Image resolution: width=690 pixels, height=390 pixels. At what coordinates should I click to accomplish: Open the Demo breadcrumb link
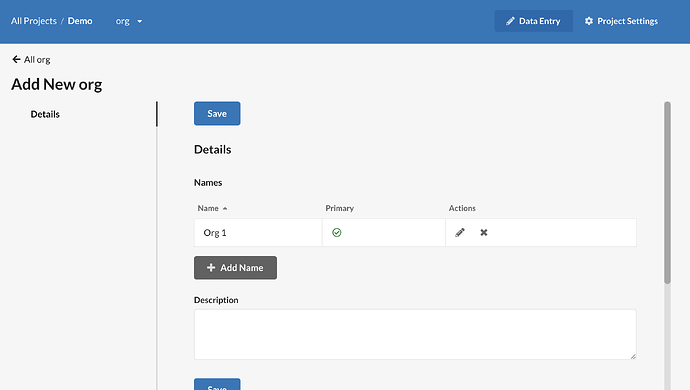[x=80, y=21]
